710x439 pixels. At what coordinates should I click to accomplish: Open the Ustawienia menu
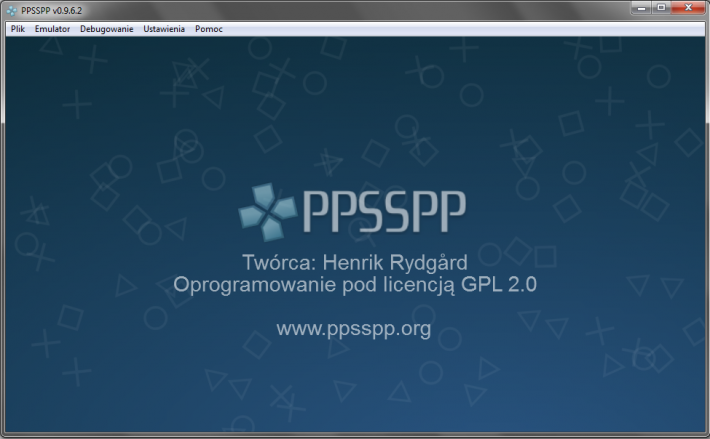pos(164,29)
